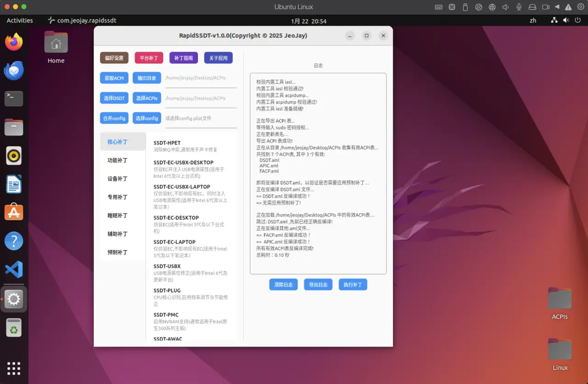This screenshot has height=384, width=588.
Task: Open the zh input language menu
Action: pos(533,21)
